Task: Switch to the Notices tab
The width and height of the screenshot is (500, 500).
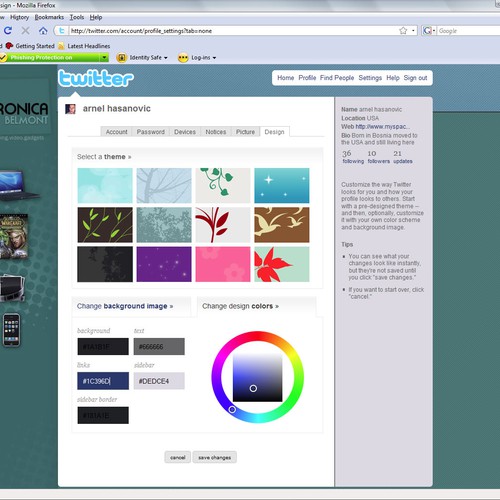Action: (216, 132)
